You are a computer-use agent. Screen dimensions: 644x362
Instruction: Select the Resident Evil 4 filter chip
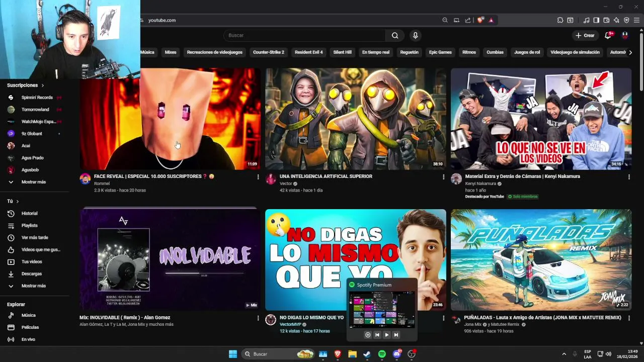[308, 52]
